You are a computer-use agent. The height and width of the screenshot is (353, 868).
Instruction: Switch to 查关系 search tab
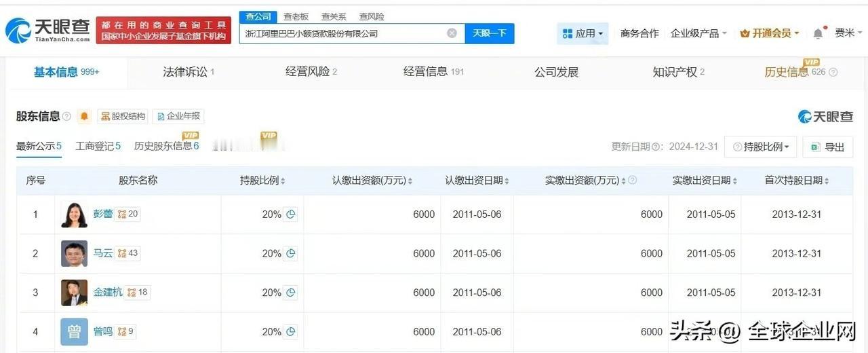tap(334, 16)
